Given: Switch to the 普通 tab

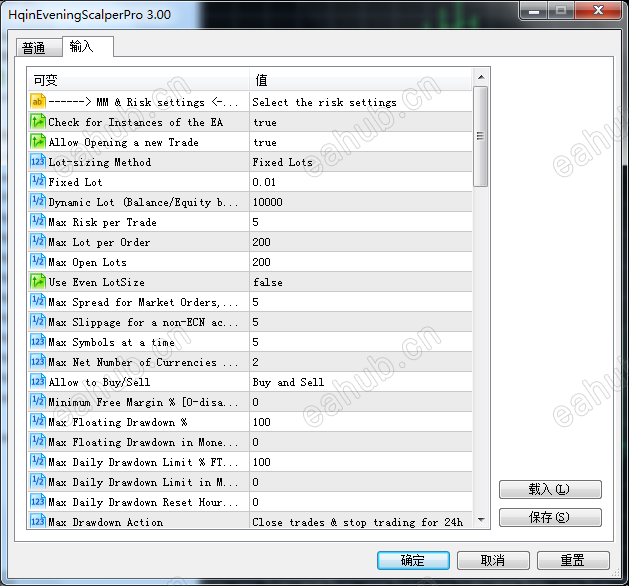Looking at the screenshot, I should tap(39, 49).
